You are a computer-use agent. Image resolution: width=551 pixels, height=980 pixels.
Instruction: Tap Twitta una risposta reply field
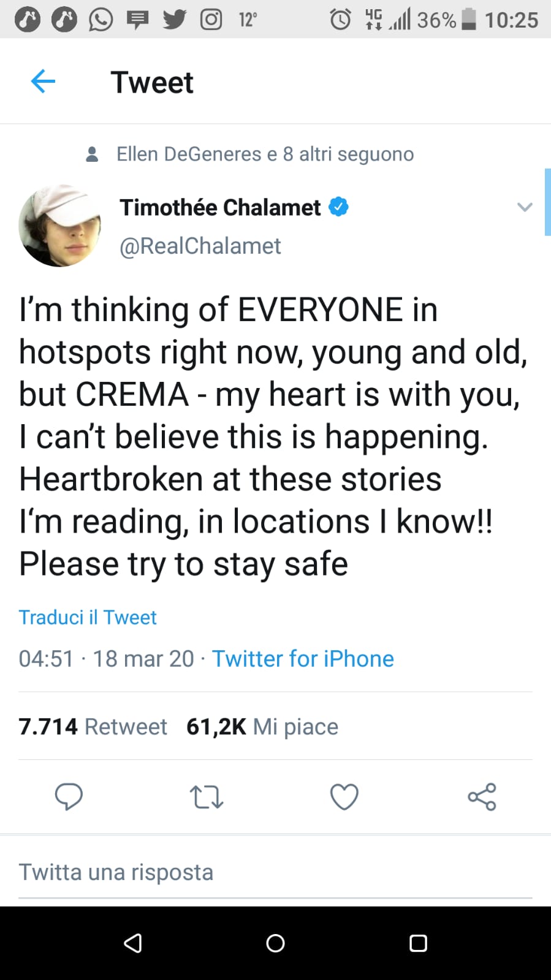[116, 872]
